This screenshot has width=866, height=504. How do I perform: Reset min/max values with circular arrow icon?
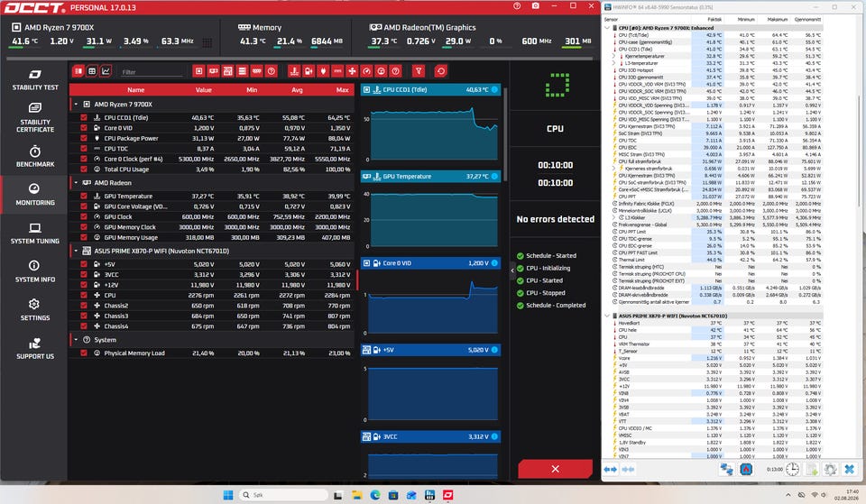[x=440, y=71]
